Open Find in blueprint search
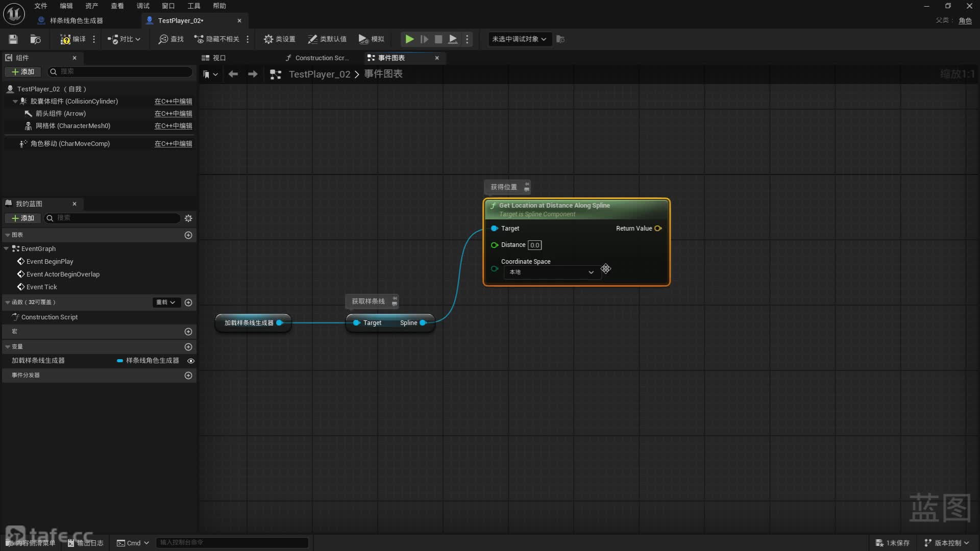The image size is (980, 551). click(x=170, y=39)
